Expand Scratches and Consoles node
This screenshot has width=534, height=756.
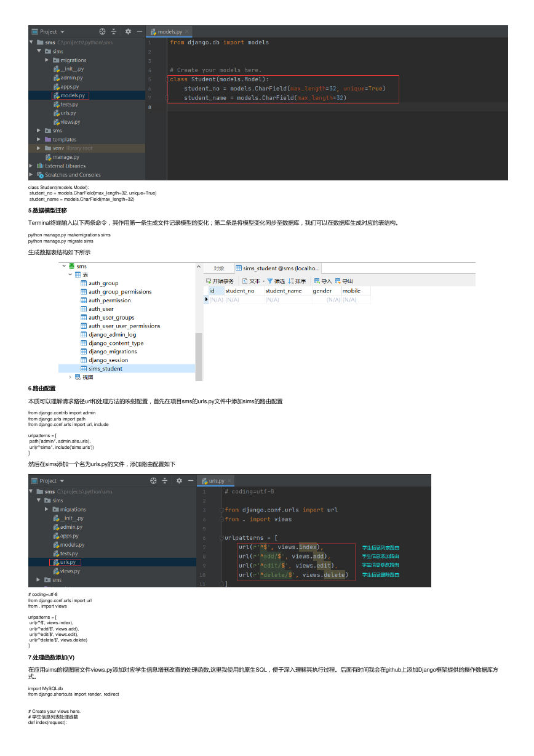click(31, 175)
